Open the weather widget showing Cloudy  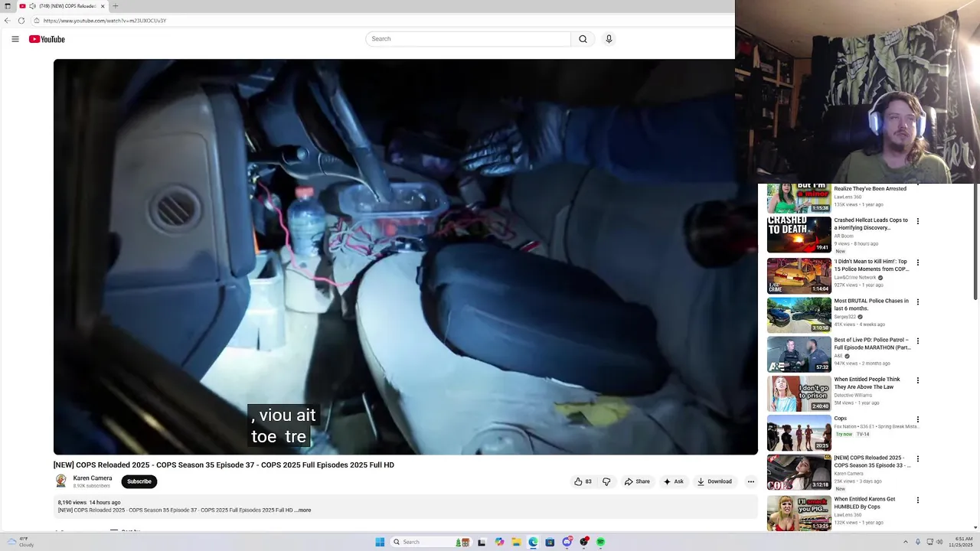(19, 542)
